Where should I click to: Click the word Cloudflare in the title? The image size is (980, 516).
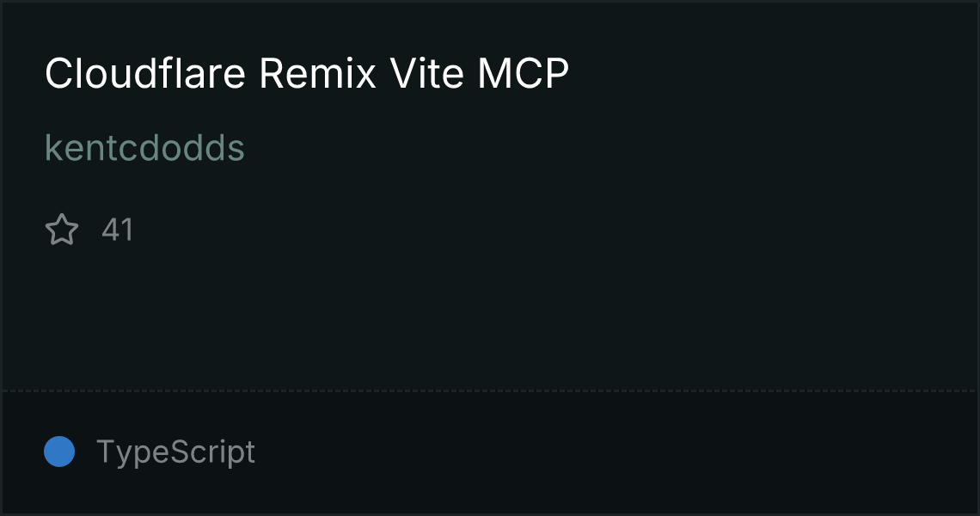[145, 73]
